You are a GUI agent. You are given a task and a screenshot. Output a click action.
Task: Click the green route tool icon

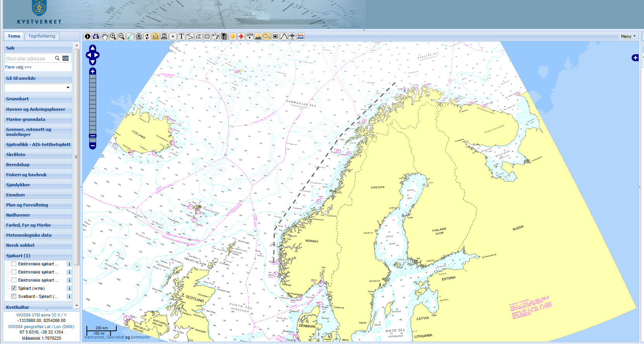point(130,36)
